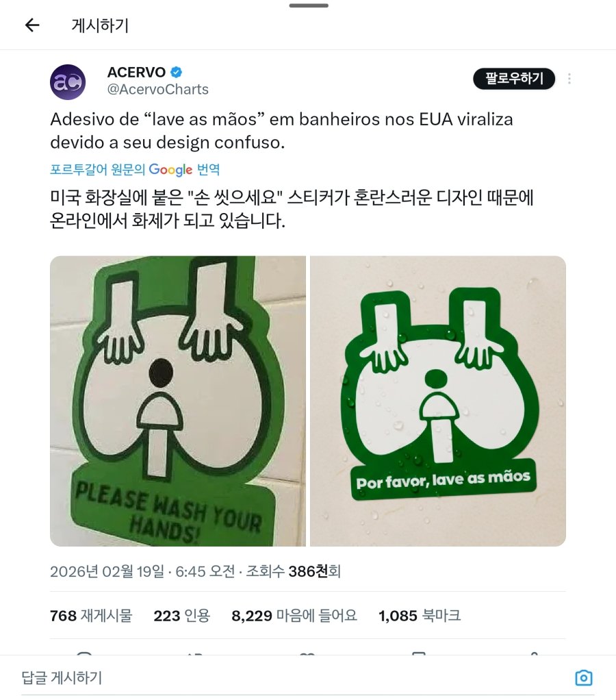The width and height of the screenshot is (616, 700).
Task: Tap the camera icon in reply bar
Action: coord(583,677)
